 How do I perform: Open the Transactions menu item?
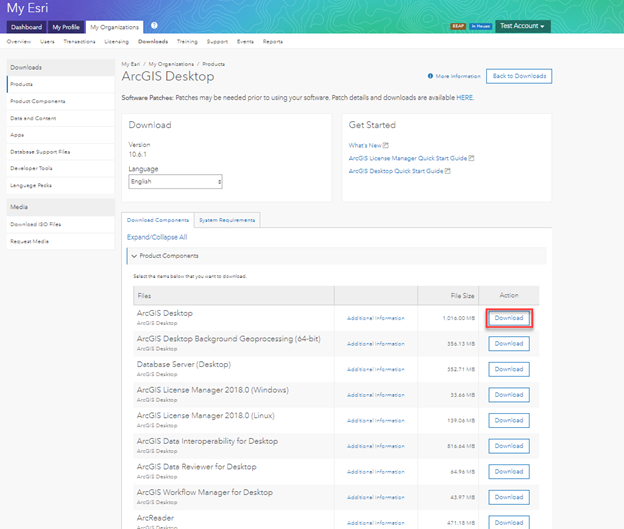(80, 41)
